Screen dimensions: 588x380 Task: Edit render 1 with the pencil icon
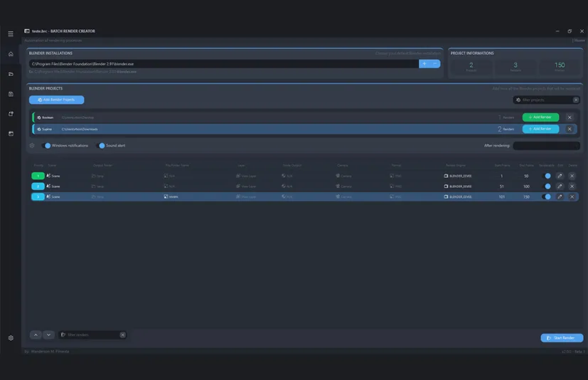560,176
